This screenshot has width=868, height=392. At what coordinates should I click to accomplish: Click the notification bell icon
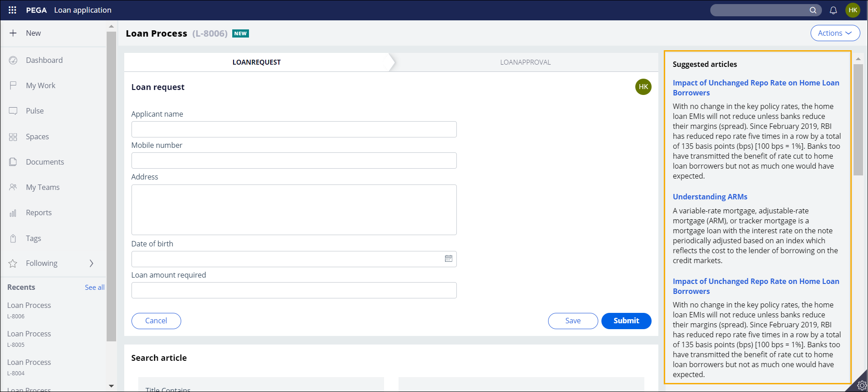pyautogui.click(x=833, y=10)
